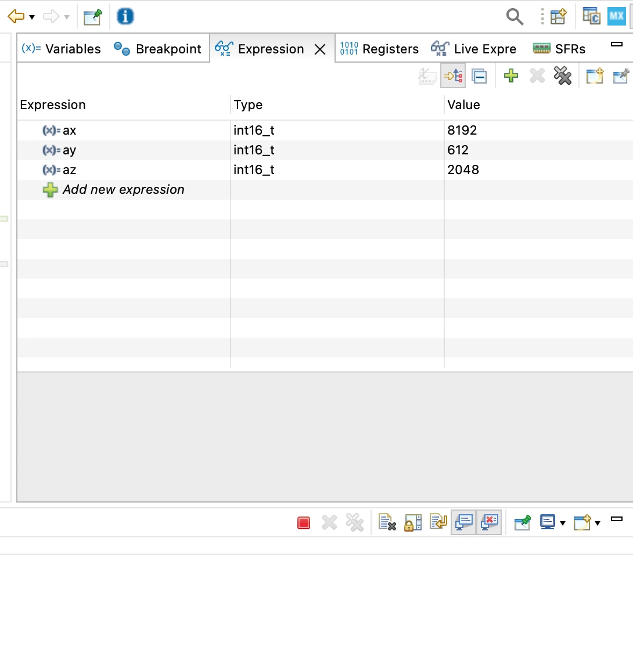
Task: Open the Live Expressions tab
Action: tap(473, 49)
